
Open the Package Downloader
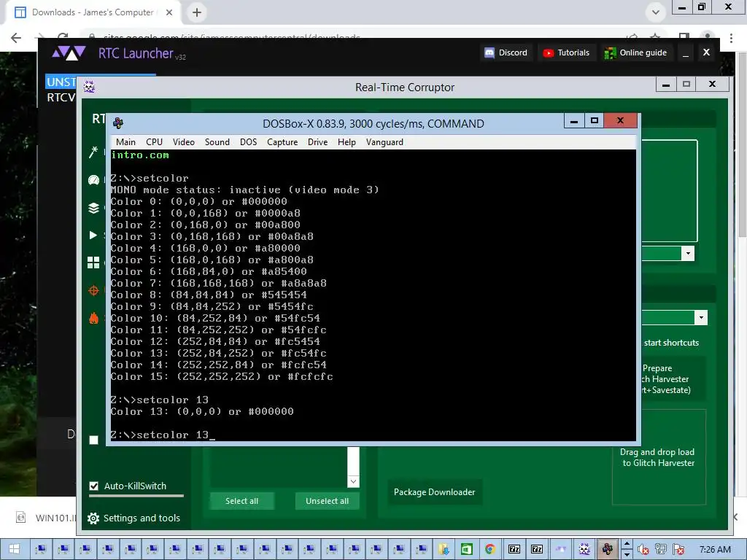point(435,492)
